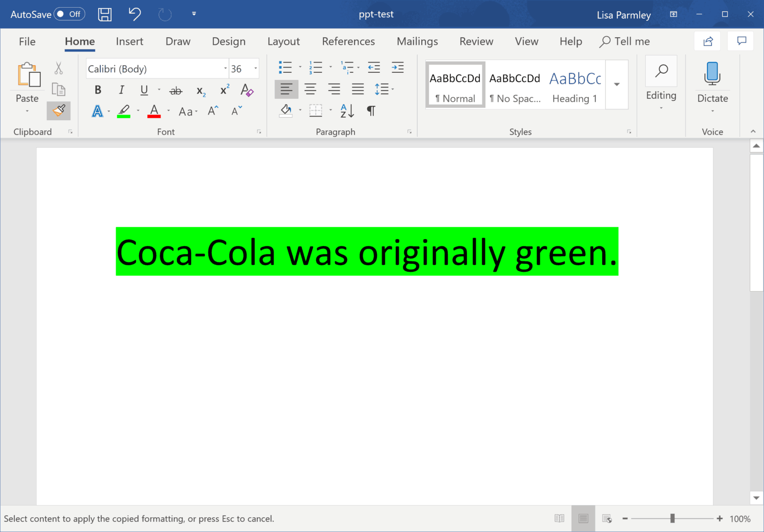764x532 pixels.
Task: Click the Paste clipboard icon
Action: coord(29,75)
